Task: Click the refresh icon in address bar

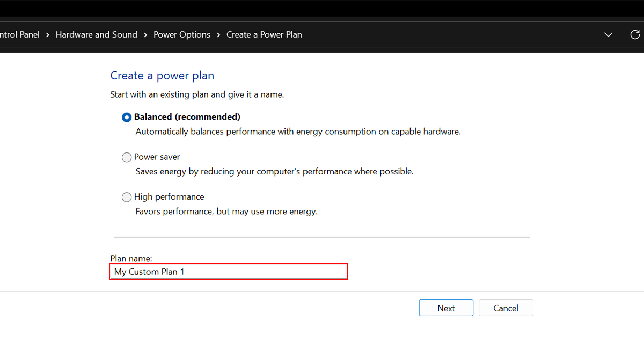Action: pos(634,34)
